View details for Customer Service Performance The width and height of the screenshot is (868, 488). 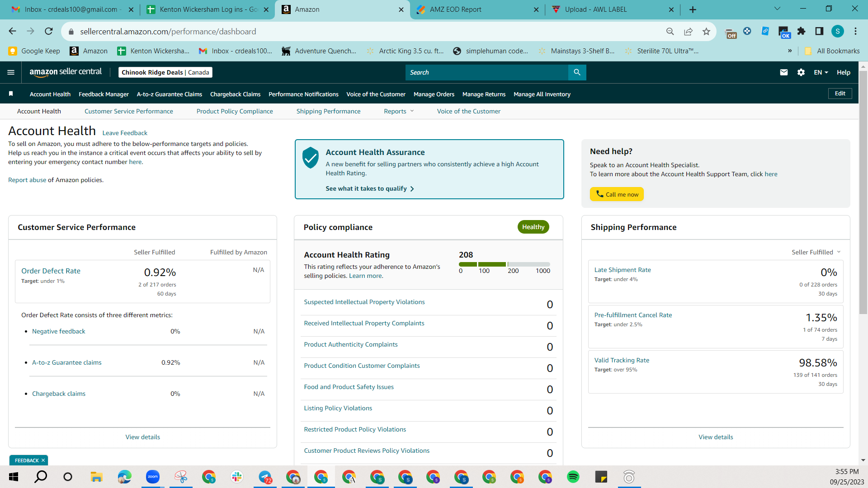143,437
